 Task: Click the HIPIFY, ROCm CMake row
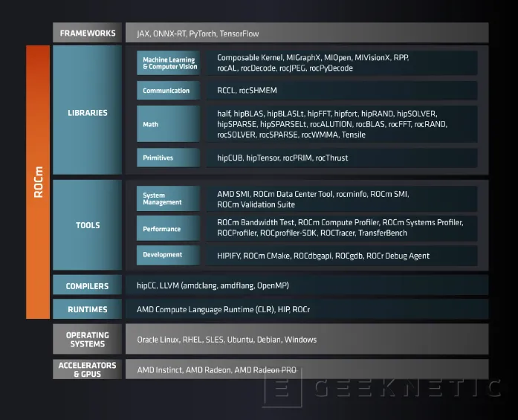342,255
